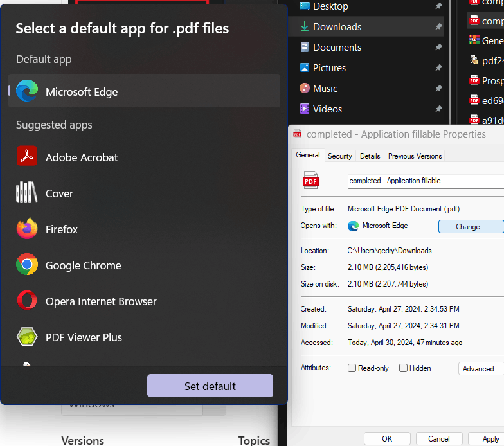Open Pictures folder label in sidebar
504x446 pixels.
point(329,68)
